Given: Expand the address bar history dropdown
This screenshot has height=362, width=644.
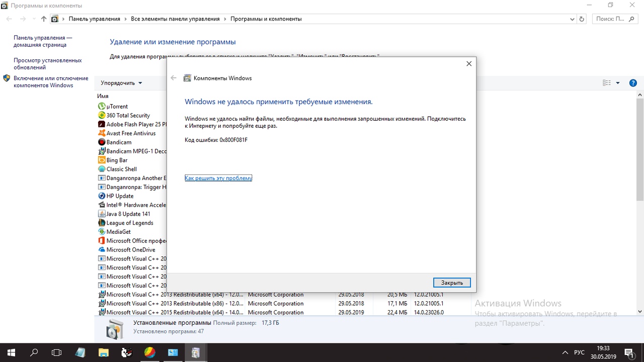Looking at the screenshot, I should [x=572, y=19].
